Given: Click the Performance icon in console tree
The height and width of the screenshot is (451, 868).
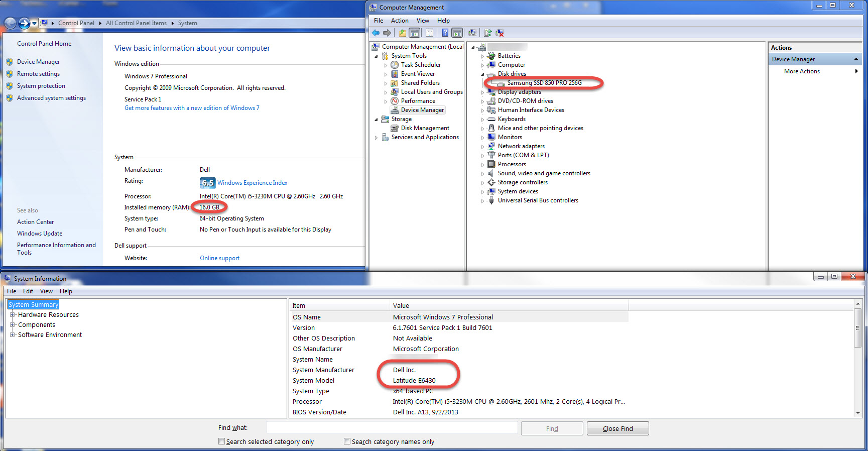Looking at the screenshot, I should click(x=395, y=101).
